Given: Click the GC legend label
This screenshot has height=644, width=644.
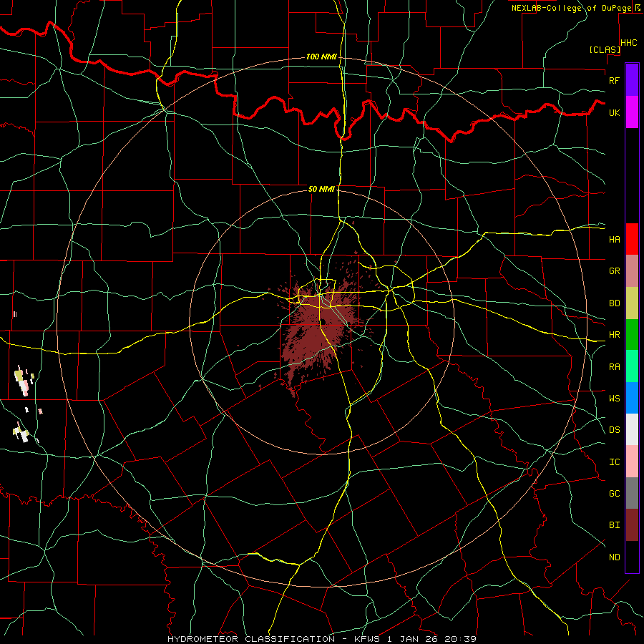Looking at the screenshot, I should tap(614, 494).
